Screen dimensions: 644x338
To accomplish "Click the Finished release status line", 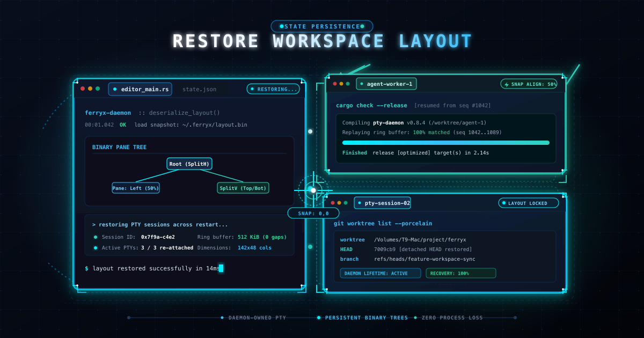I will (415, 153).
